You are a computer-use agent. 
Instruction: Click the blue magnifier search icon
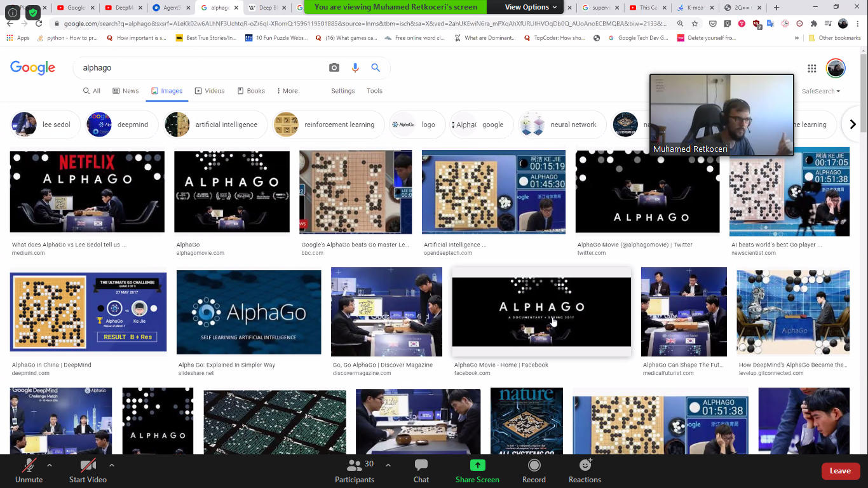(x=376, y=68)
